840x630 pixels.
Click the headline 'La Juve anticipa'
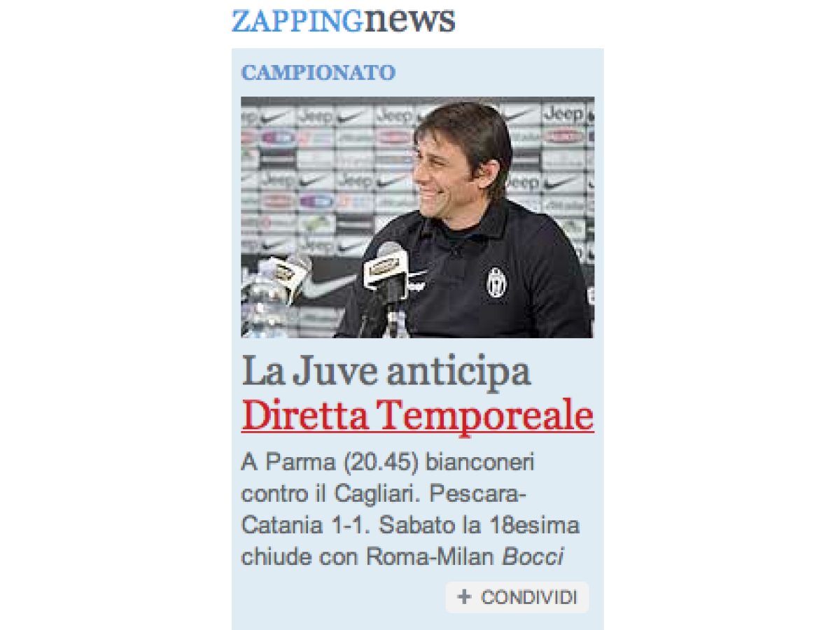(386, 371)
